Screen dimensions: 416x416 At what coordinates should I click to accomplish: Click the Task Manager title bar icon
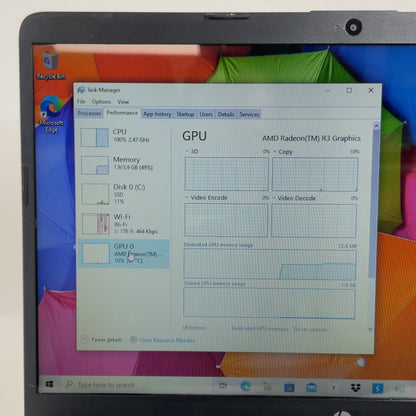(81, 90)
